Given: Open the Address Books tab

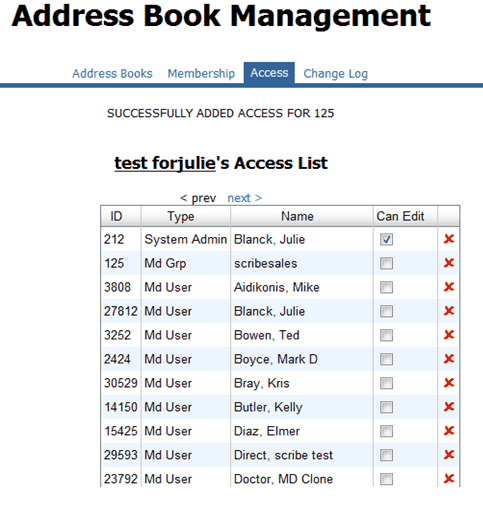Looking at the screenshot, I should point(112,73).
